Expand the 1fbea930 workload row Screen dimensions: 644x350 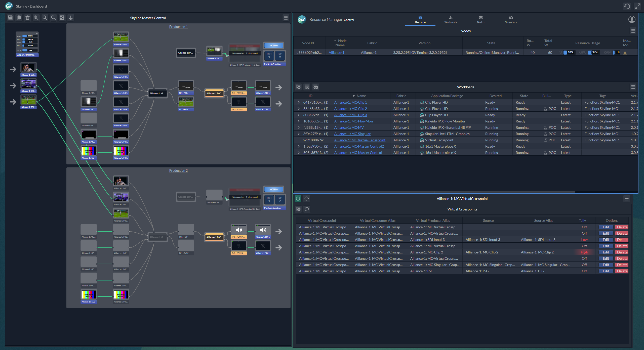(299, 146)
